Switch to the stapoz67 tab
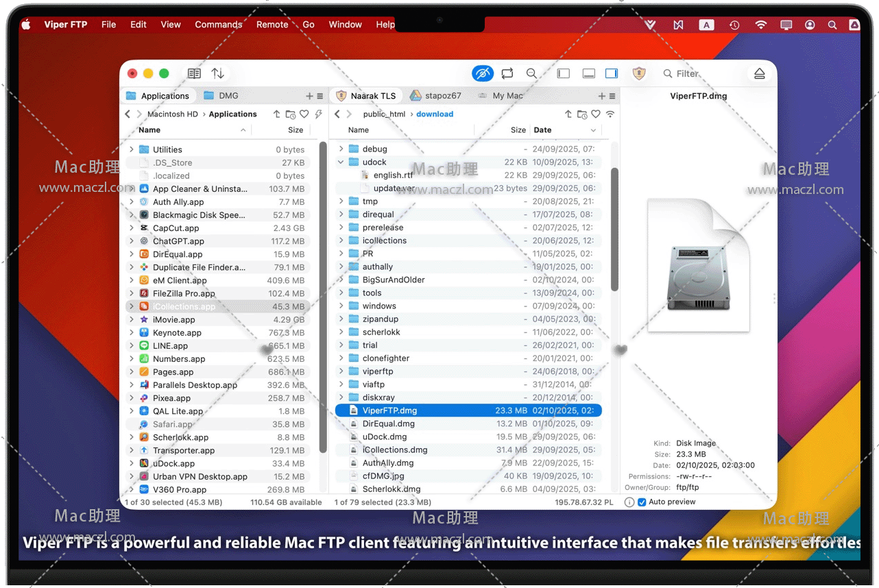The height and width of the screenshot is (588, 879). [x=442, y=96]
